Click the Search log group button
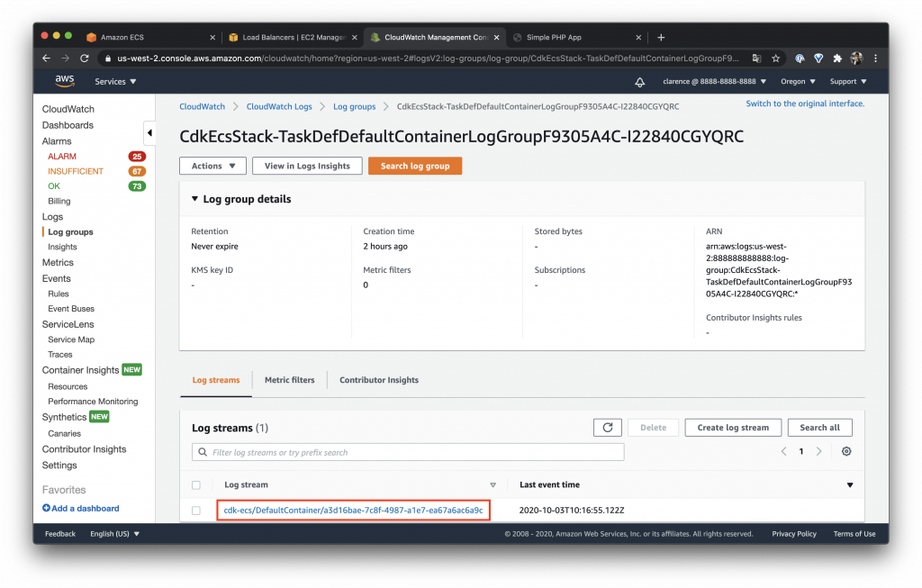Screen dimensions: 922x588 click(415, 166)
